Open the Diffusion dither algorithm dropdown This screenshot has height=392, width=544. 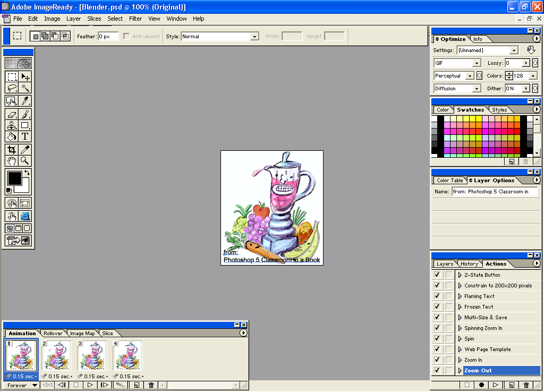coord(477,89)
